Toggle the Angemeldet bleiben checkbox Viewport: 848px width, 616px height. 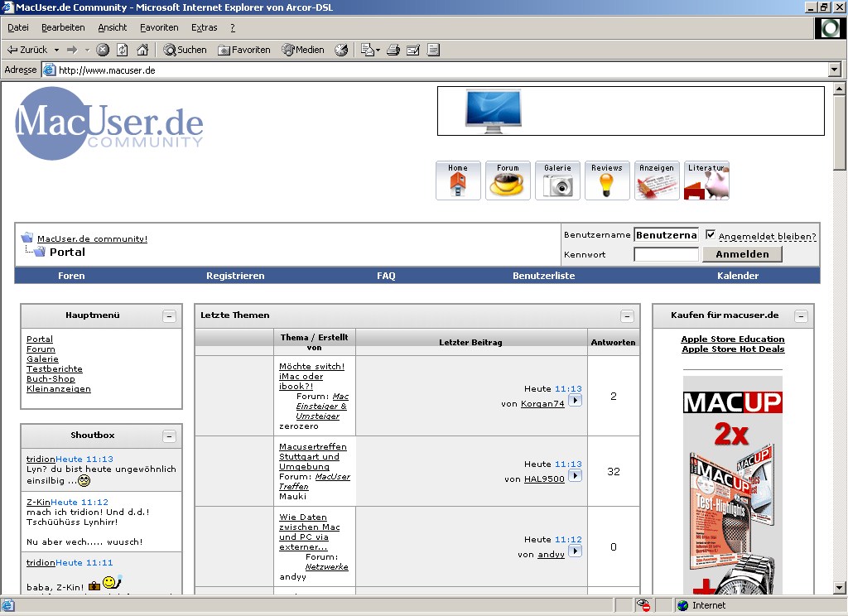711,235
